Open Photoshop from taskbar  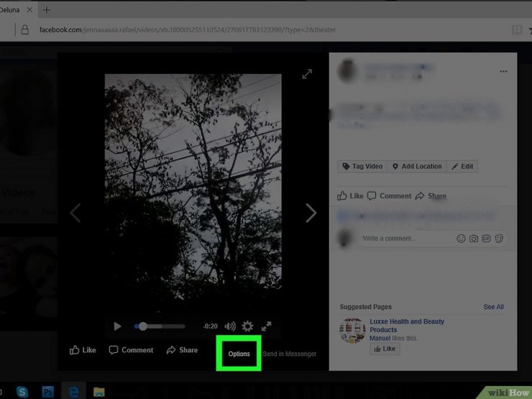[48, 392]
